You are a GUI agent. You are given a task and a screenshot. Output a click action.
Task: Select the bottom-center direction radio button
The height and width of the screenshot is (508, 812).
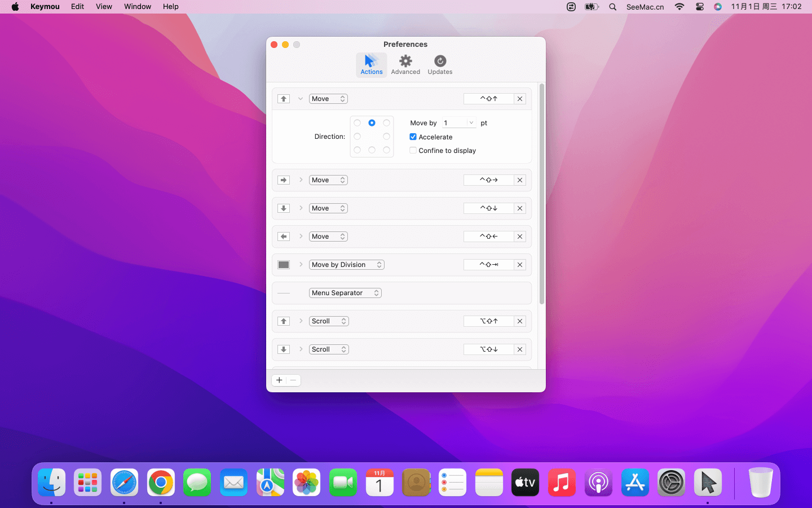pos(372,150)
